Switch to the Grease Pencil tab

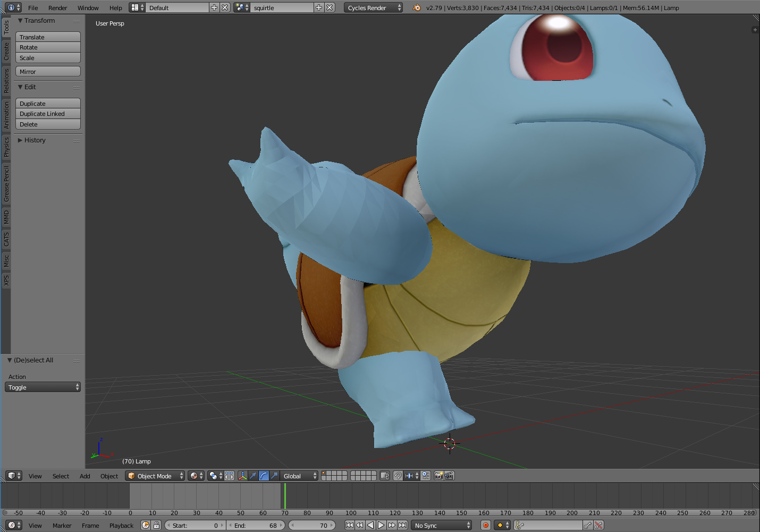6,184
